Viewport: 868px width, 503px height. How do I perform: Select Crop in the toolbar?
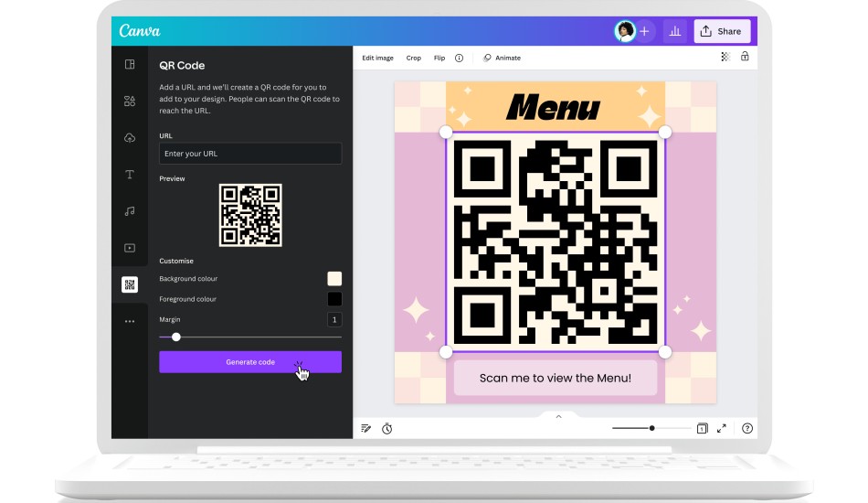[x=414, y=58]
